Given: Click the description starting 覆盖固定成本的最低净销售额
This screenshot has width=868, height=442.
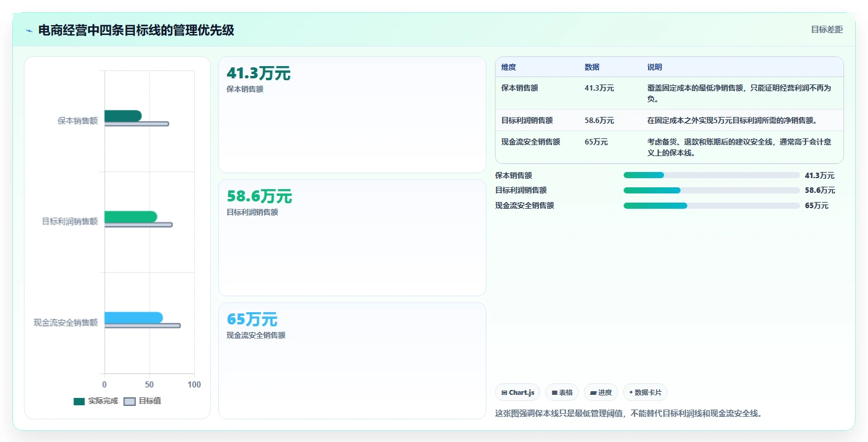Looking at the screenshot, I should (x=739, y=93).
